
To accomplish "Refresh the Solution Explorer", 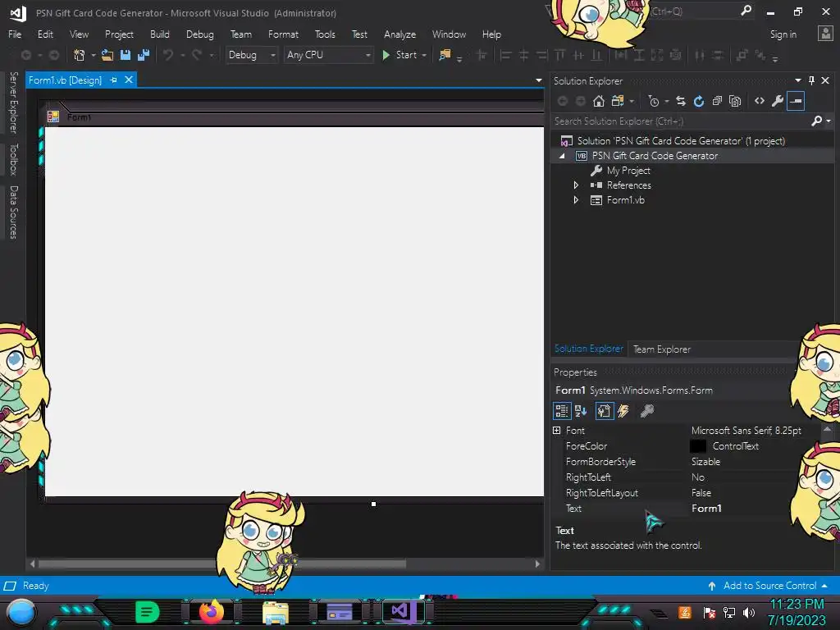I will pos(699,101).
